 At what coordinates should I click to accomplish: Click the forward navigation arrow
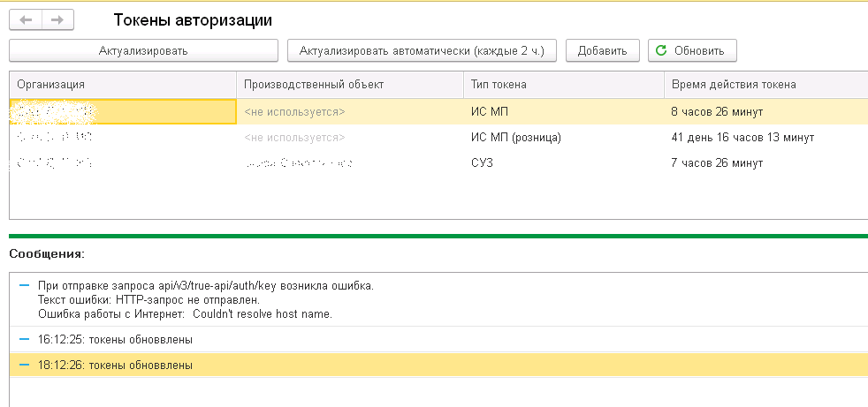tap(57, 19)
